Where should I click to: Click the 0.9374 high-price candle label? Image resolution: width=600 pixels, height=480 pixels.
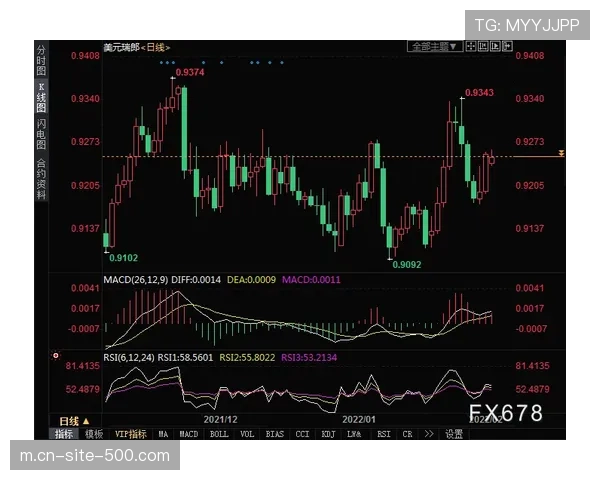pos(190,73)
